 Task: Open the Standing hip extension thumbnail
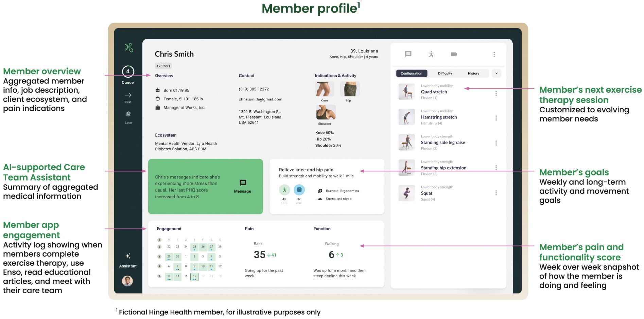point(407,168)
